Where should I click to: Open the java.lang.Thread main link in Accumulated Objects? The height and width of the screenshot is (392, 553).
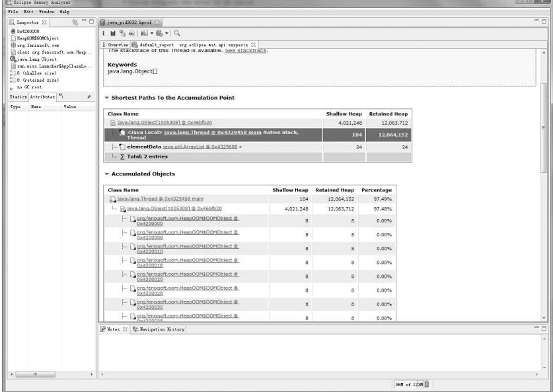pos(160,199)
